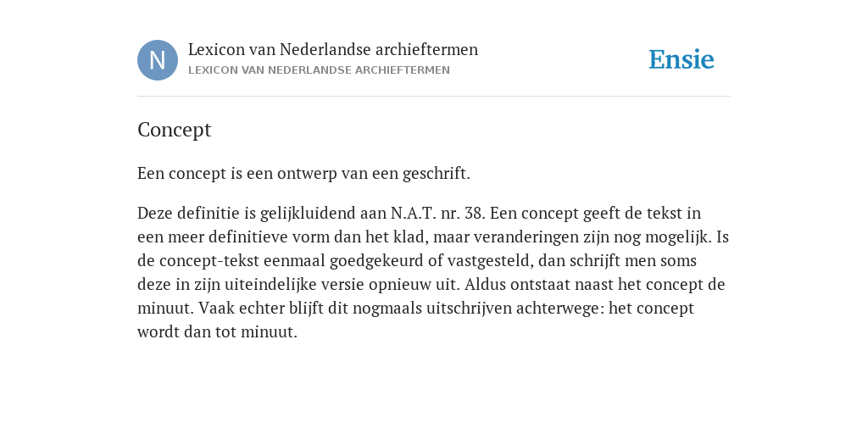Click the sentence 'Een concept is een ontwerp'
This screenshot has width=868, height=434.
coord(304,173)
